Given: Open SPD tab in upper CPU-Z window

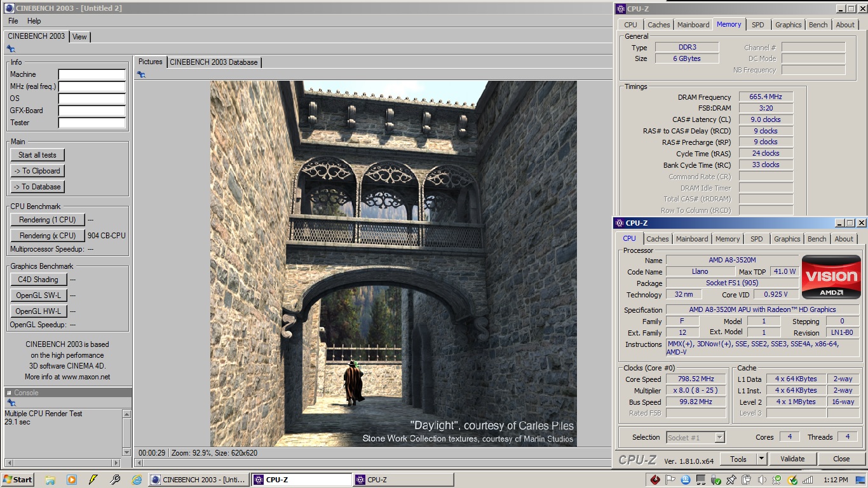Looking at the screenshot, I should coord(758,25).
